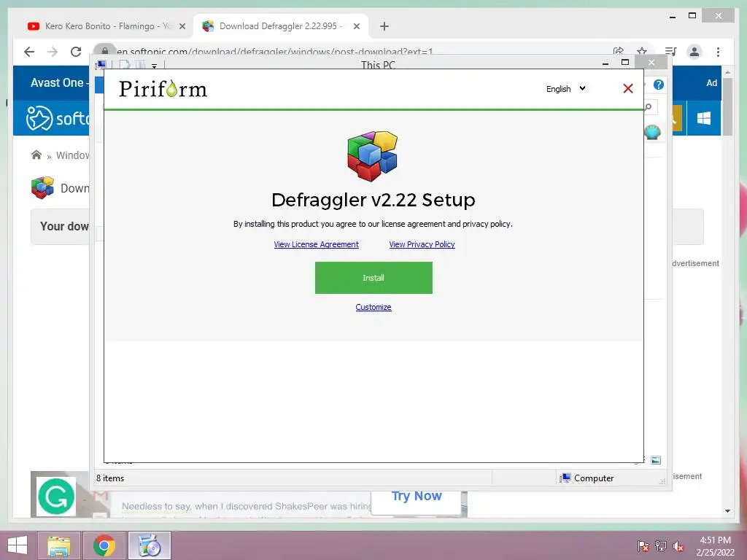Open View Privacy Policy link
This screenshot has height=560, width=747.
coord(422,244)
